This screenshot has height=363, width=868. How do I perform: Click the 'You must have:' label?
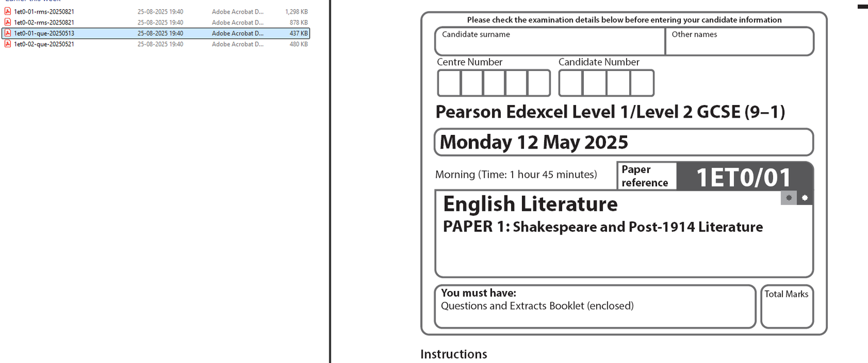[x=478, y=293]
